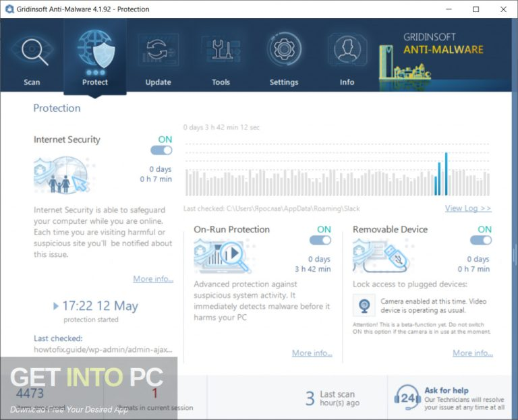Expand the 17:22 12 May arrow
Screen dimensions: 518x420
point(56,306)
